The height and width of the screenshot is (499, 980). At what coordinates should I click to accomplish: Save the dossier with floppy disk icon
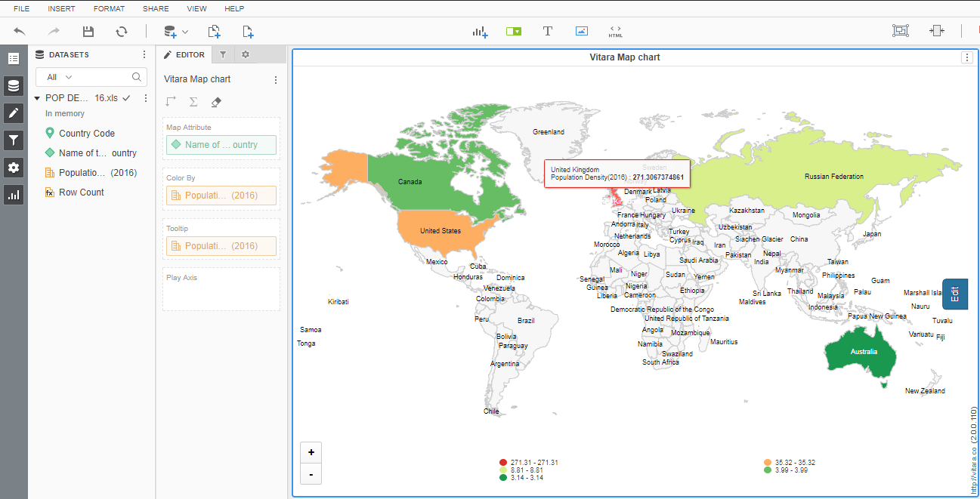[x=88, y=31]
